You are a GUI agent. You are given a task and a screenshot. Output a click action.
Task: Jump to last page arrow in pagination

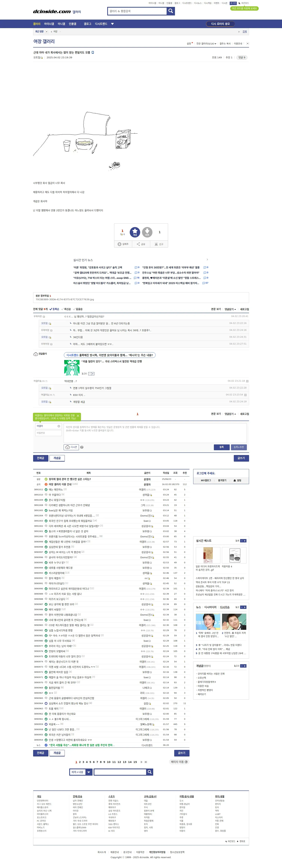pos(146,762)
